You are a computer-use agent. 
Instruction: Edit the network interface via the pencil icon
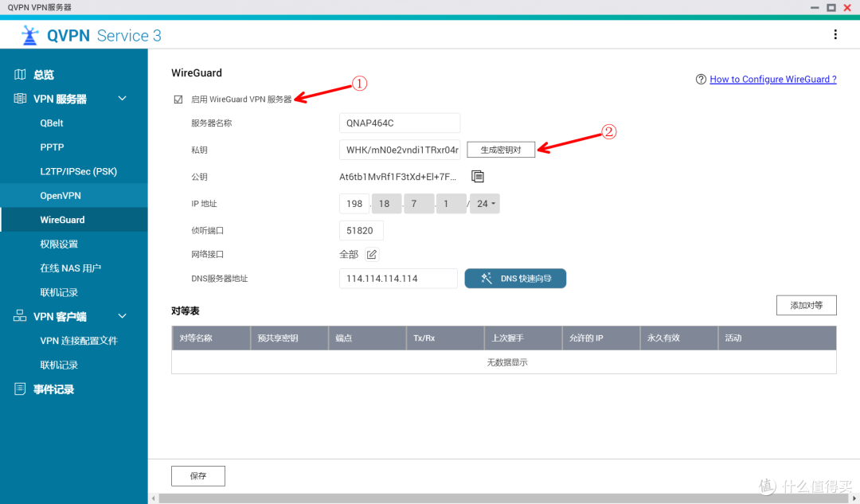coord(371,253)
